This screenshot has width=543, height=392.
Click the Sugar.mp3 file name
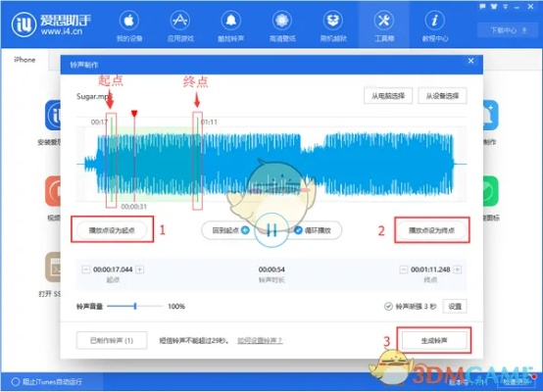(x=94, y=96)
